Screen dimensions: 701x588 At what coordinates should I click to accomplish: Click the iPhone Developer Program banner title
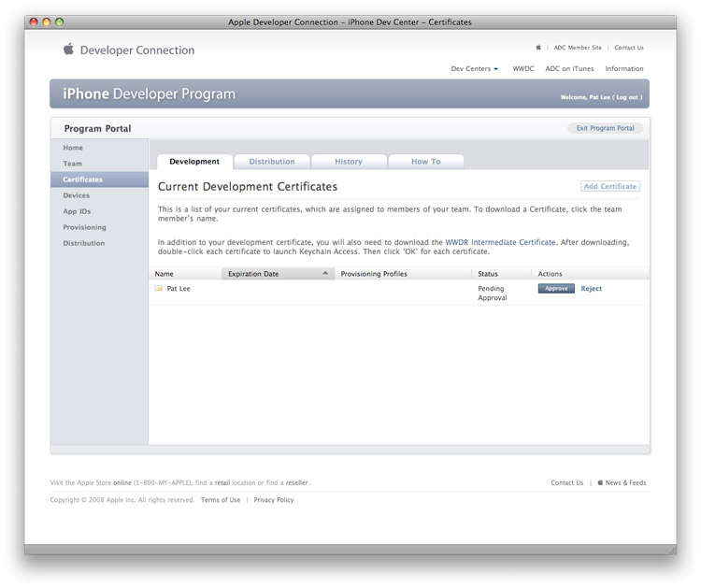[x=149, y=93]
